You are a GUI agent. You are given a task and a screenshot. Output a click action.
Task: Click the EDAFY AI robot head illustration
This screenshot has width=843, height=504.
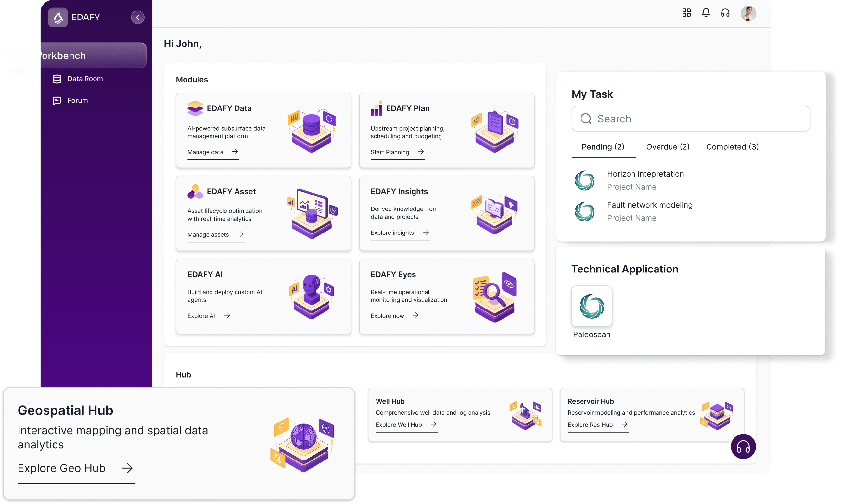coord(312,296)
